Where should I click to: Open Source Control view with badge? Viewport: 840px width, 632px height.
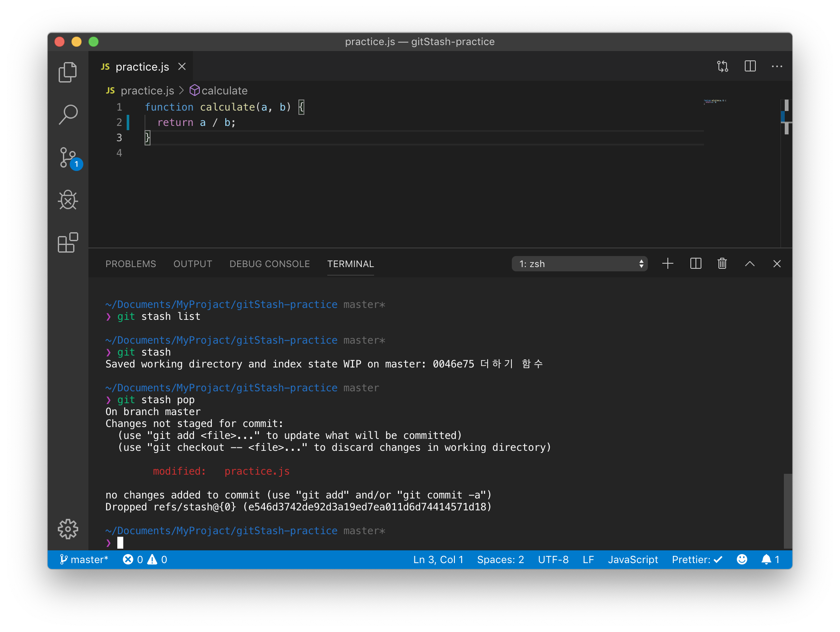click(x=68, y=158)
